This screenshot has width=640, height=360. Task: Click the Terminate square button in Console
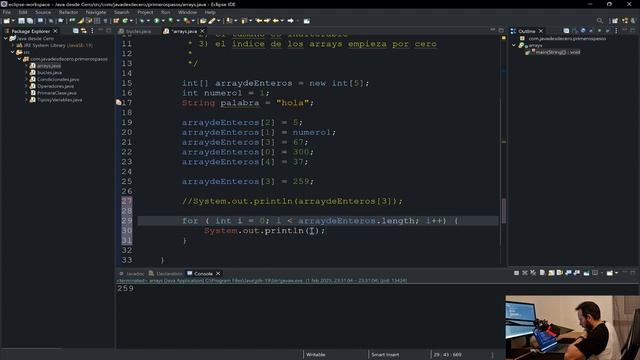click(516, 273)
